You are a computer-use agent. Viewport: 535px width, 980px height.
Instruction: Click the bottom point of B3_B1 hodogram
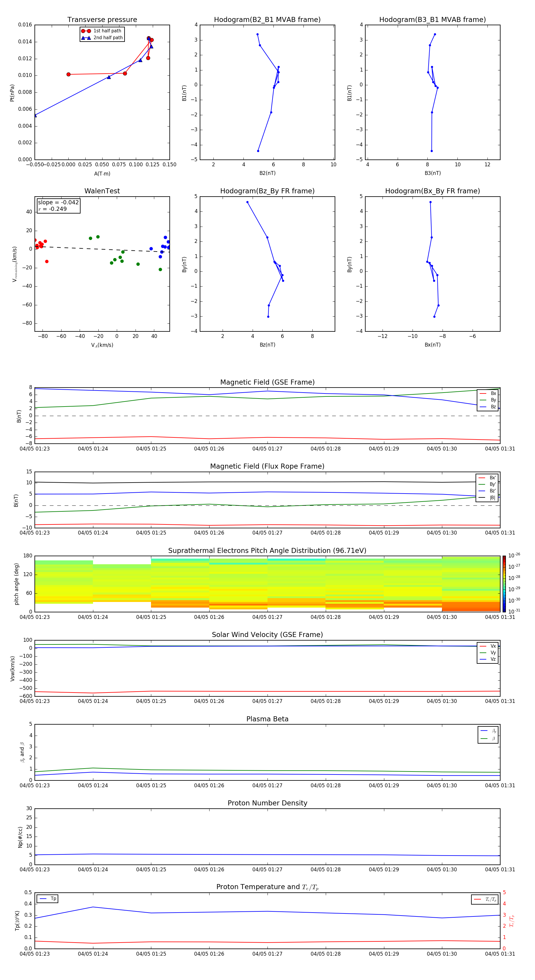(x=432, y=151)
